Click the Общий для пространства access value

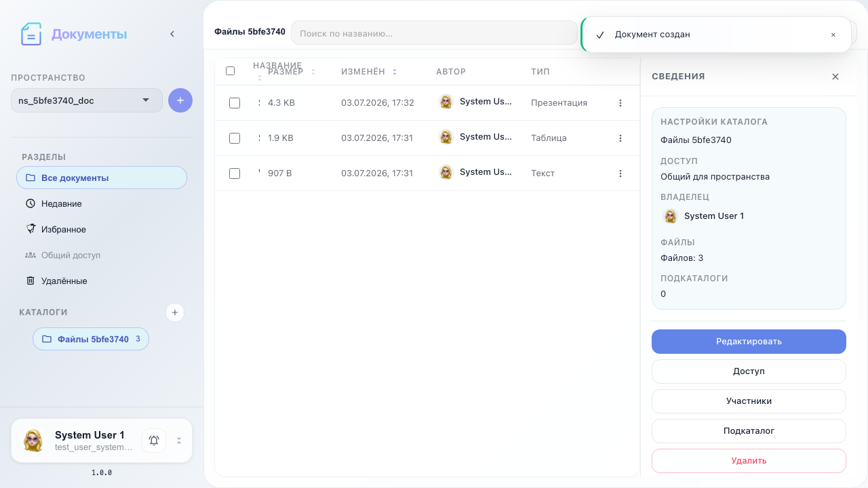pos(715,177)
